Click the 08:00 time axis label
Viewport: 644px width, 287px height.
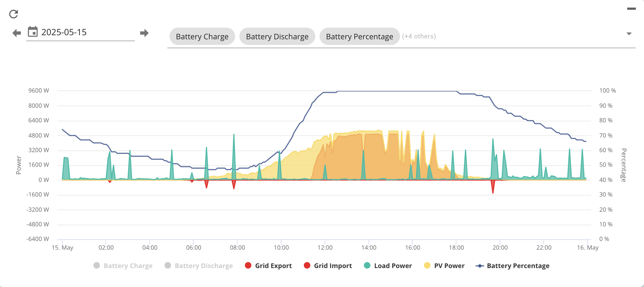click(x=237, y=247)
